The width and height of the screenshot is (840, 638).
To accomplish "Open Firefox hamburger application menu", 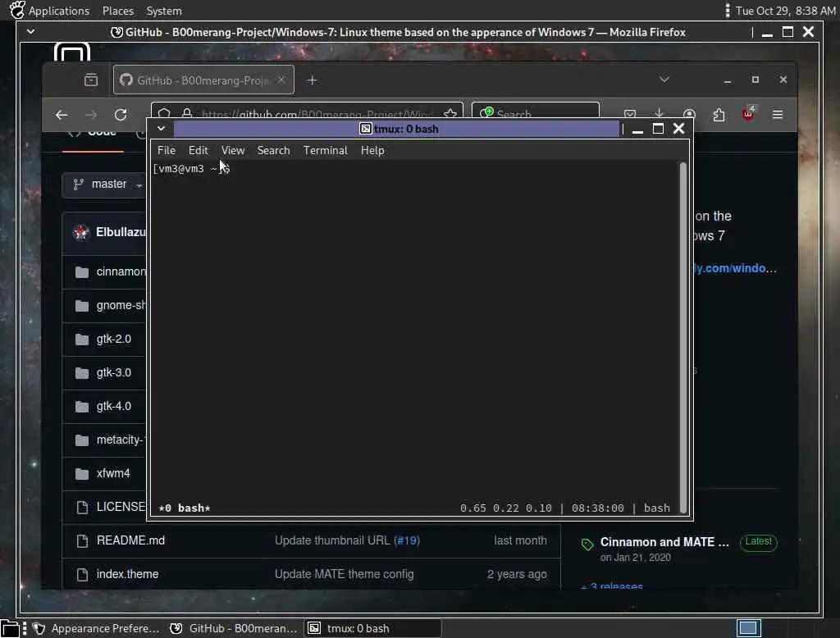I will pos(778,115).
